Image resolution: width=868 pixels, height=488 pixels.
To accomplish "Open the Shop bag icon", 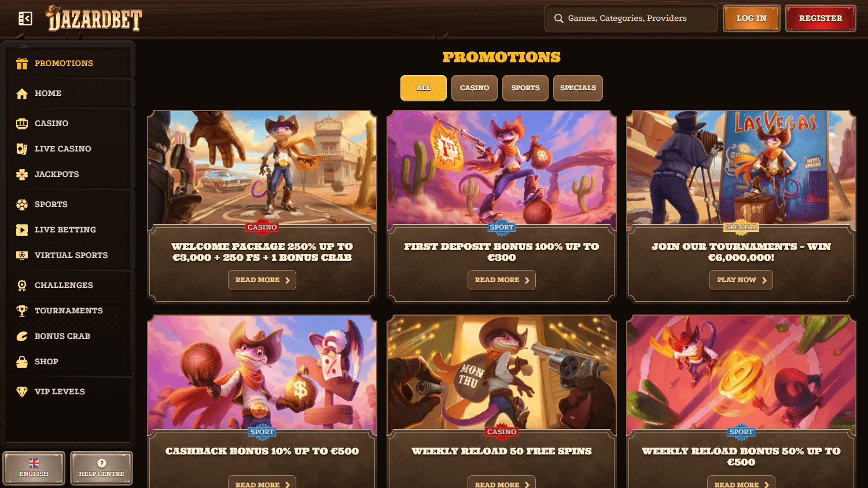I will [x=22, y=362].
